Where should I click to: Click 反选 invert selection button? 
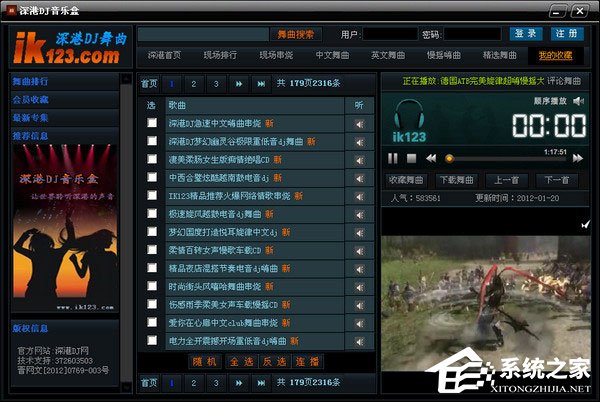point(275,361)
